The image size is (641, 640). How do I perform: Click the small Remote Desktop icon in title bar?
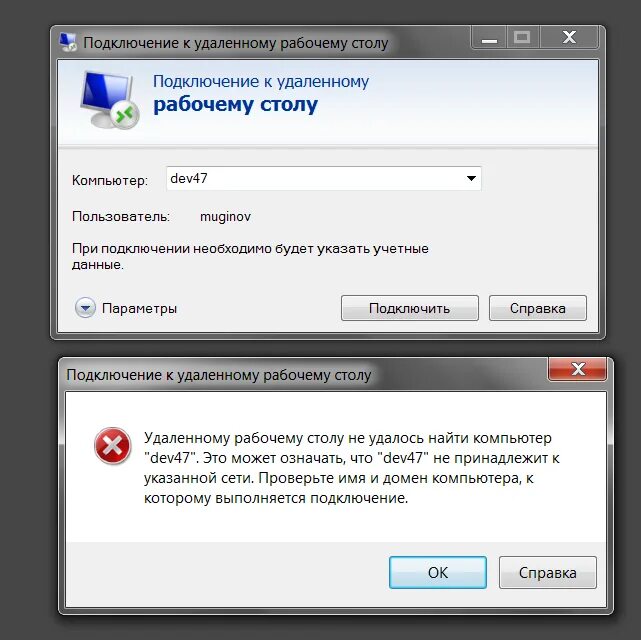pyautogui.click(x=68, y=42)
